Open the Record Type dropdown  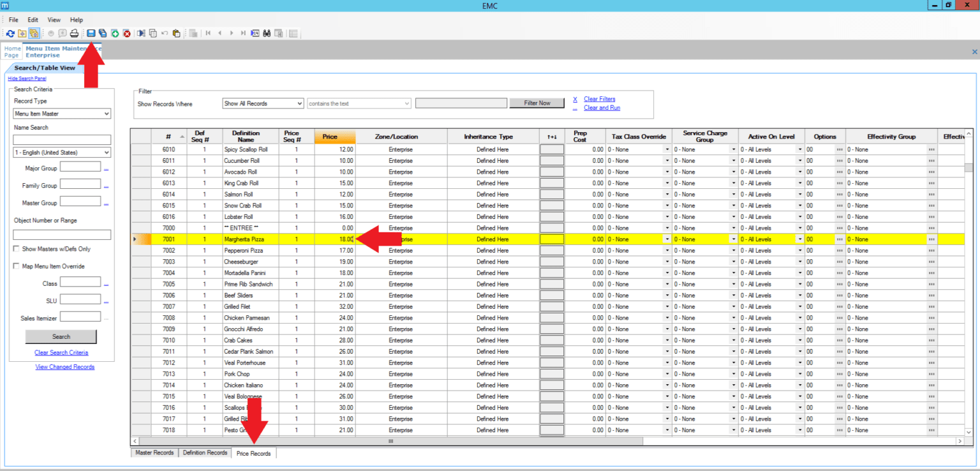pyautogui.click(x=62, y=114)
